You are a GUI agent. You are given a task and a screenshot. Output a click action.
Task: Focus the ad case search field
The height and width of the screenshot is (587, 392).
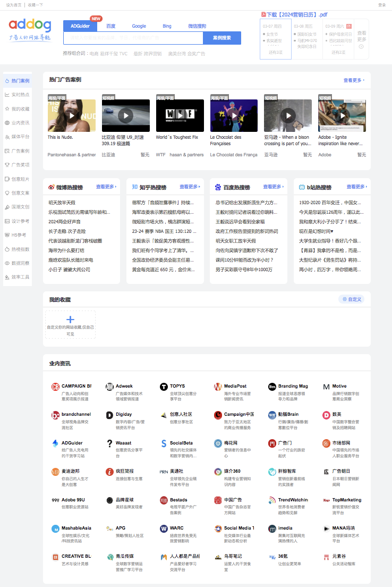(133, 38)
